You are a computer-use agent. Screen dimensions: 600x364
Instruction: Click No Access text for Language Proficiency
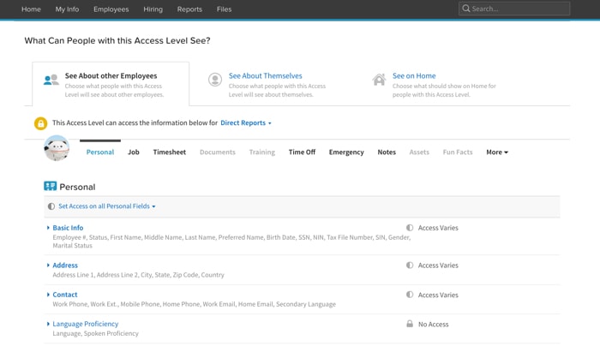tap(433, 325)
